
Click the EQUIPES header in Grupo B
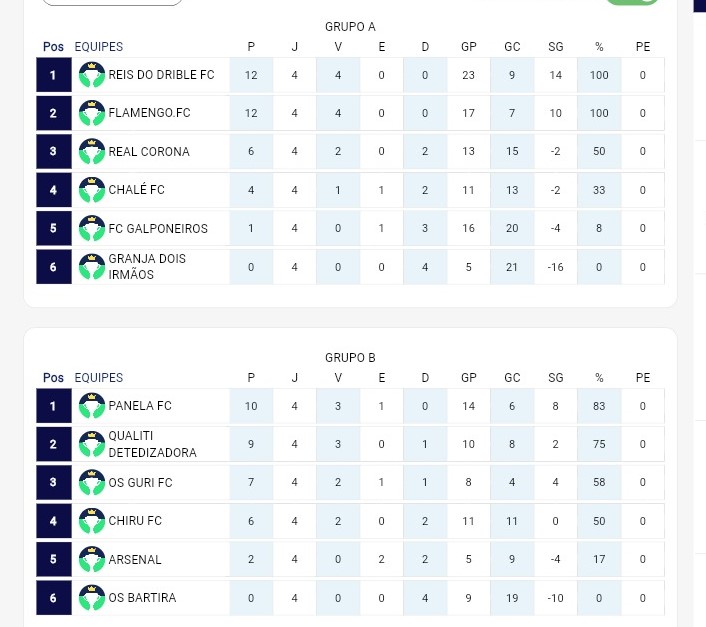[99, 378]
